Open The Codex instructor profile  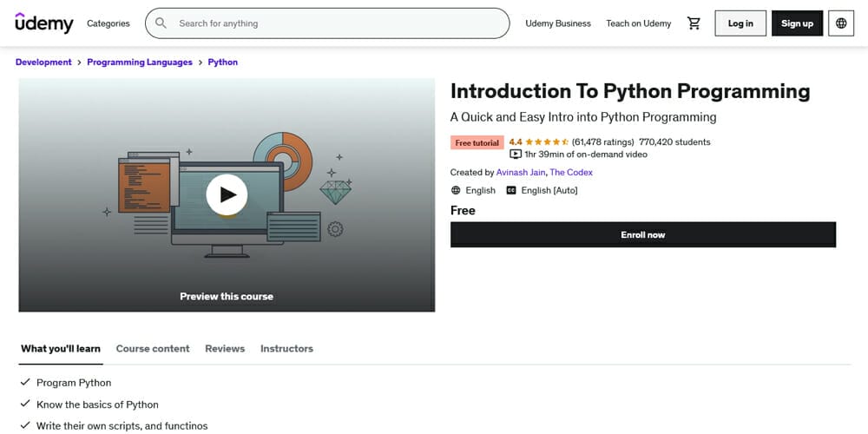pos(571,173)
